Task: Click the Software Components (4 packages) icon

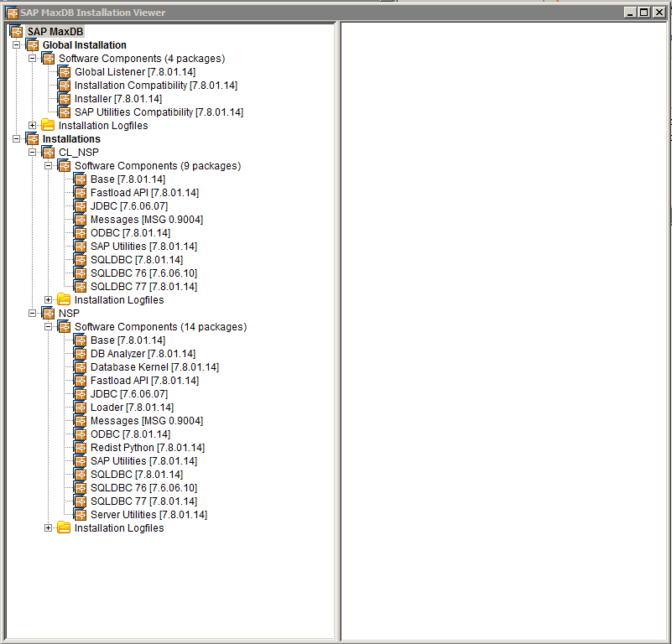Action: [48, 58]
